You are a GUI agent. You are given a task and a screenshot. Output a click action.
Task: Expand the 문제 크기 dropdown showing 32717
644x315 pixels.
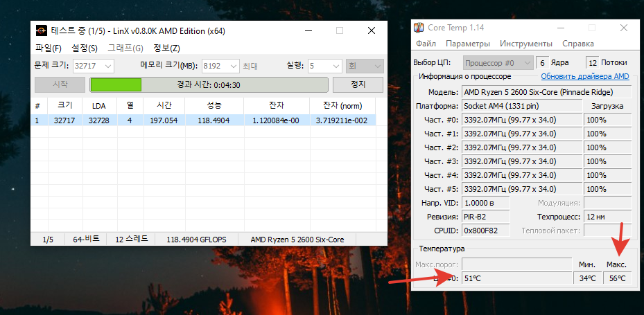[x=107, y=66]
